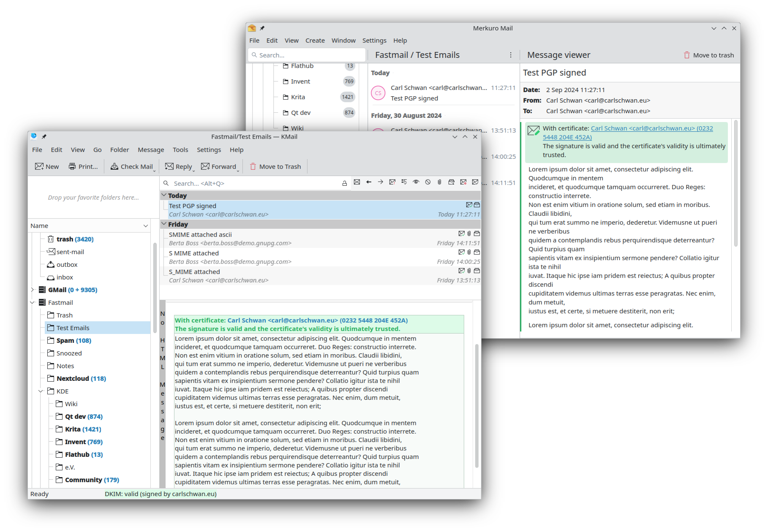Open the kebab menu beside Fastmail / Test Emails
Image resolution: width=768 pixels, height=532 pixels.
pos(511,55)
